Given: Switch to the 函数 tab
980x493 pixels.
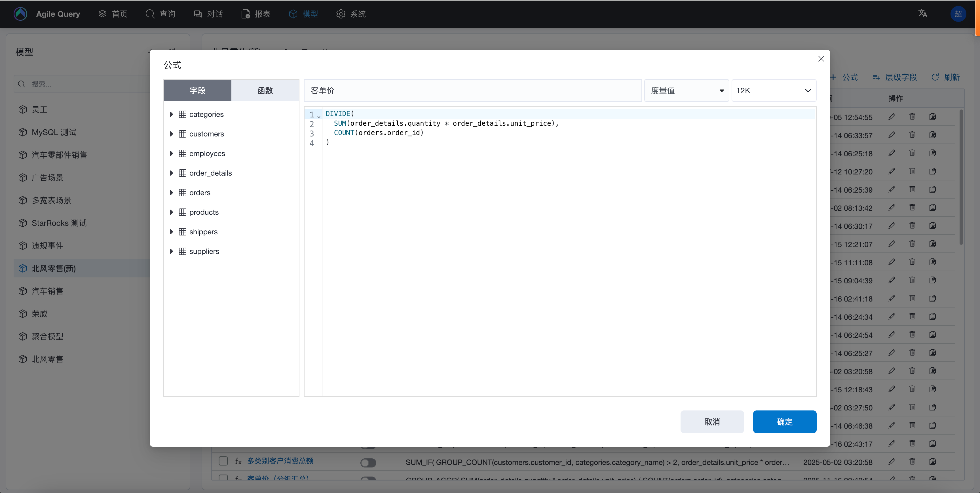Looking at the screenshot, I should [x=265, y=90].
